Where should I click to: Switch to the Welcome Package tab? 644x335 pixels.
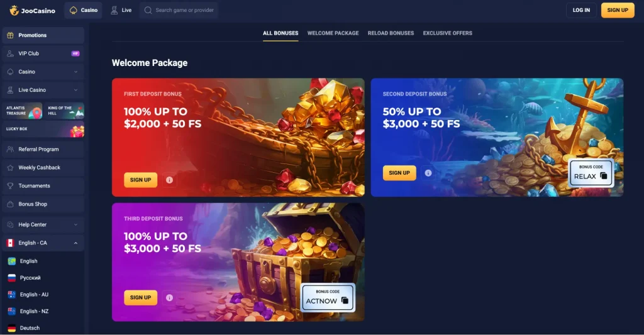point(333,33)
